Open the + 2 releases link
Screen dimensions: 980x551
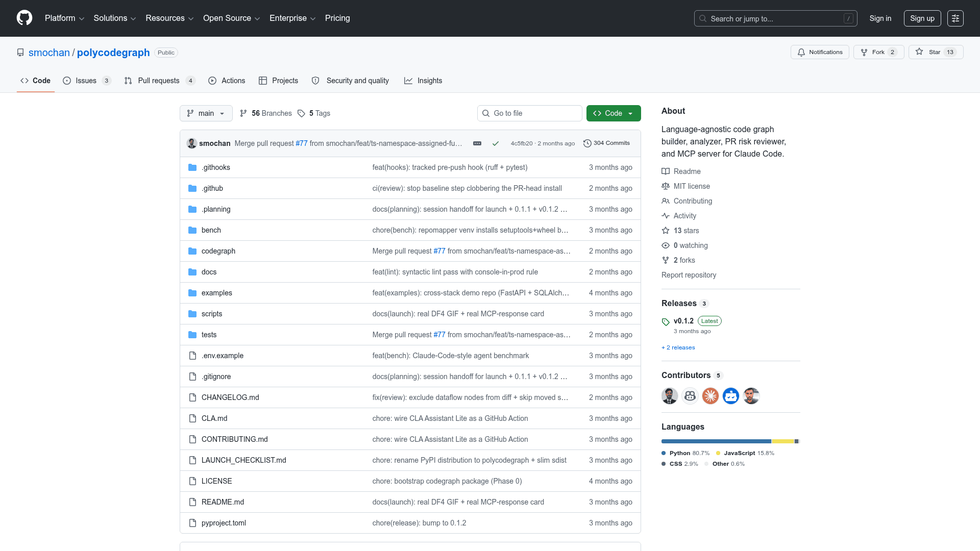pyautogui.click(x=678, y=347)
